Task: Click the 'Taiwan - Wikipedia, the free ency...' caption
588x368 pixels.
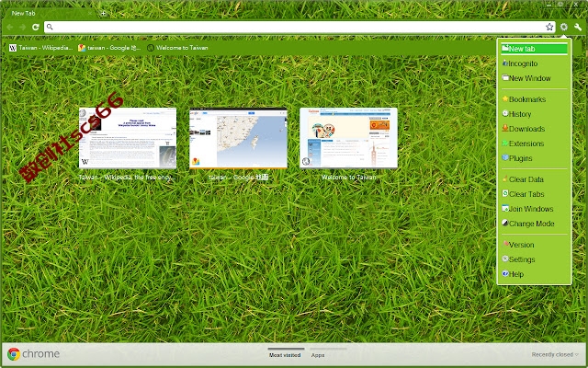Action: (x=127, y=178)
